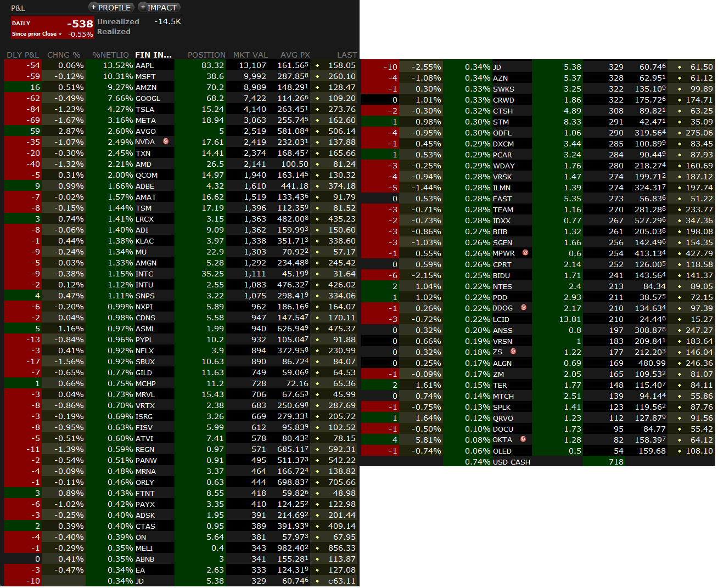Expand the Since prior Close dropdown
Viewport: 718px width, 588px height.
pos(37,34)
